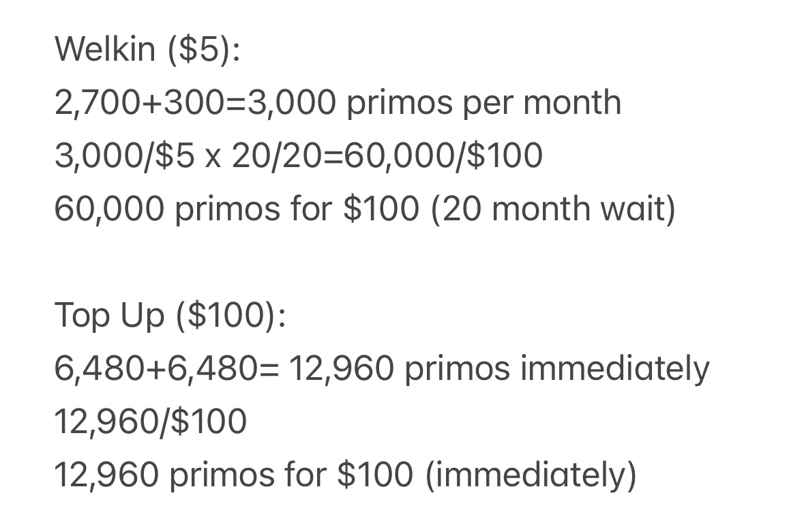Click the "(20 month wait)" note
Viewport: 804px width, 532px height.
[x=553, y=209]
